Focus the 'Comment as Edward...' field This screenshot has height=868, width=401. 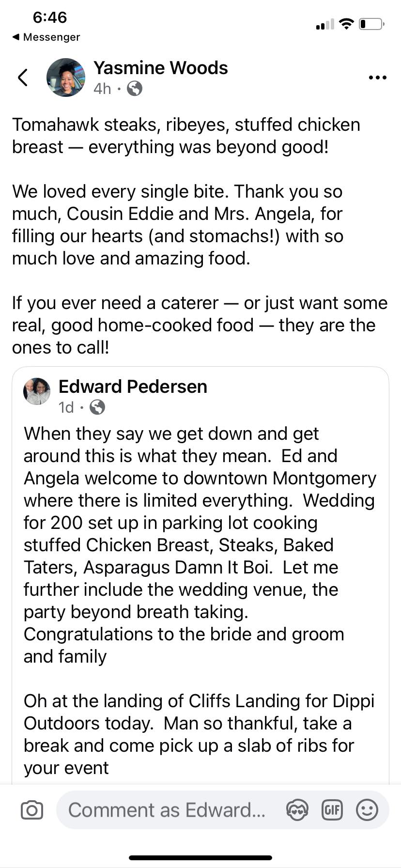tap(167, 810)
